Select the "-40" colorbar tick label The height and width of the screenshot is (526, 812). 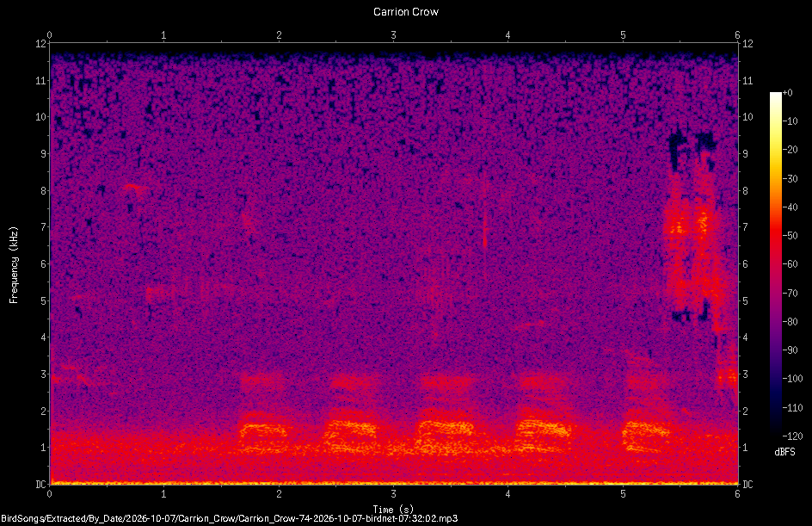(x=790, y=207)
